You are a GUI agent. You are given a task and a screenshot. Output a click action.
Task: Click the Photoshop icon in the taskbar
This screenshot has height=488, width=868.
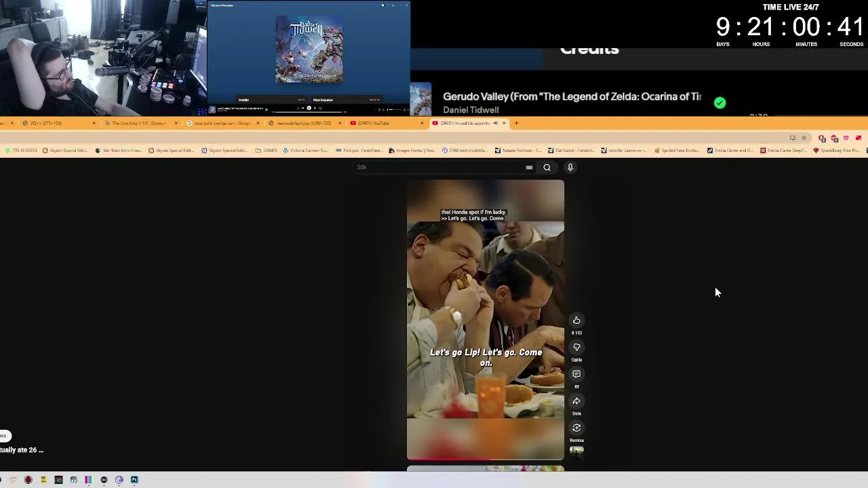(x=134, y=480)
